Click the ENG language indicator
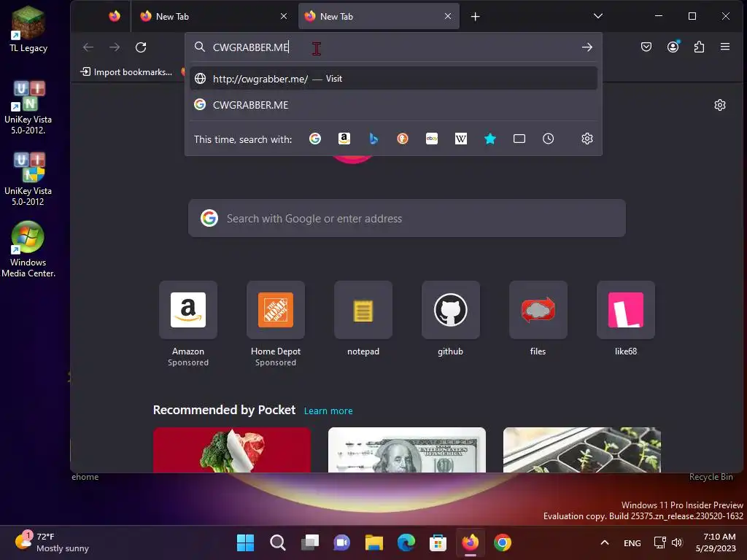Screen dimensions: 747x560 pyautogui.click(x=632, y=542)
